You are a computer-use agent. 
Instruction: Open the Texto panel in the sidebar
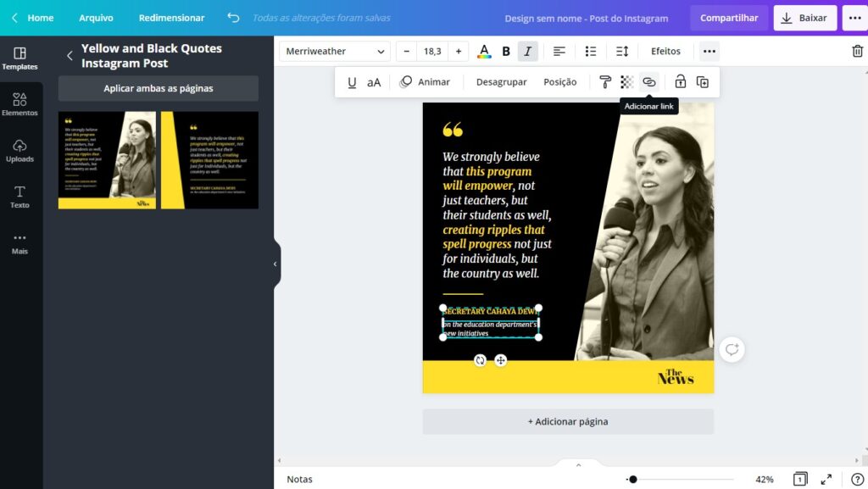click(19, 197)
